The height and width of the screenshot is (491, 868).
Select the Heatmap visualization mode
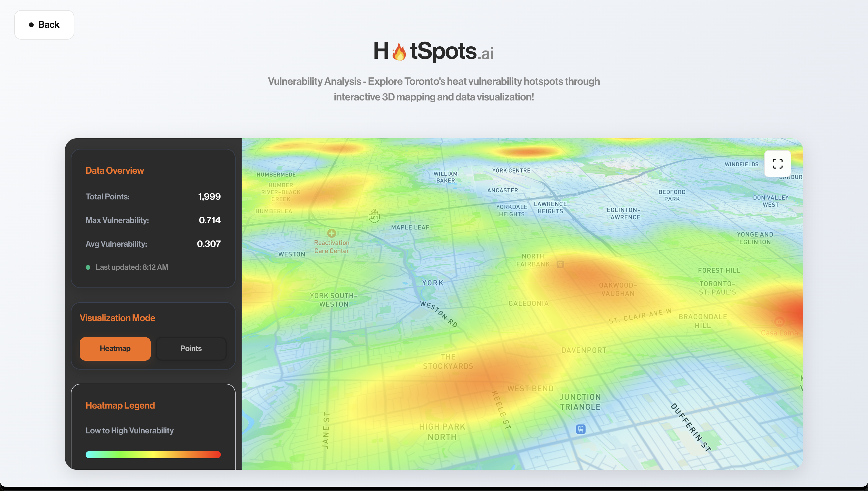(115, 348)
